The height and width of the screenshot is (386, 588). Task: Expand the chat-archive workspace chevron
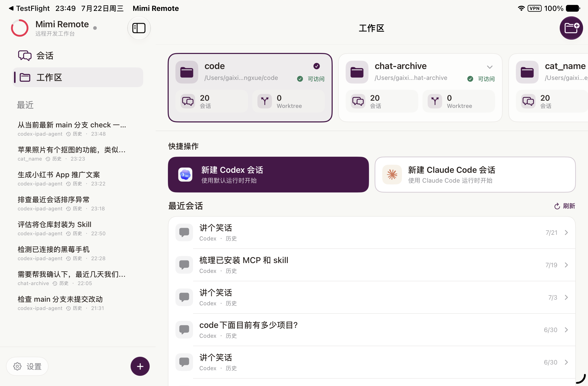click(490, 67)
